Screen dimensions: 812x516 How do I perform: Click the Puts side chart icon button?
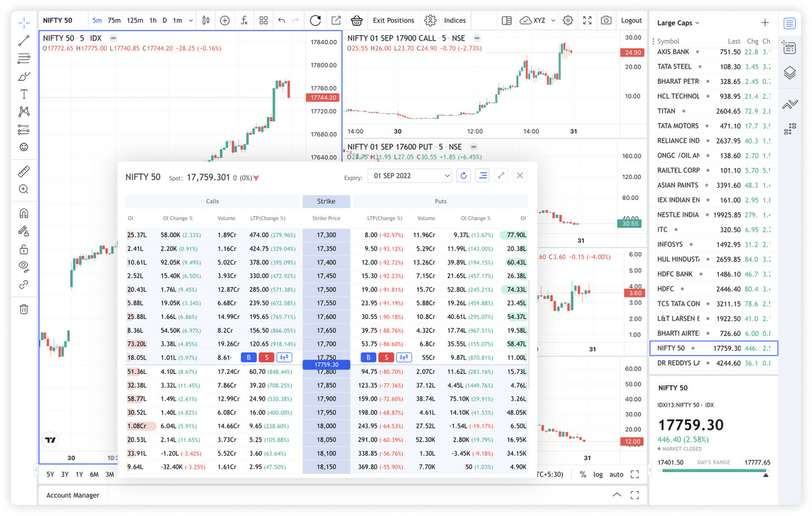(x=404, y=357)
